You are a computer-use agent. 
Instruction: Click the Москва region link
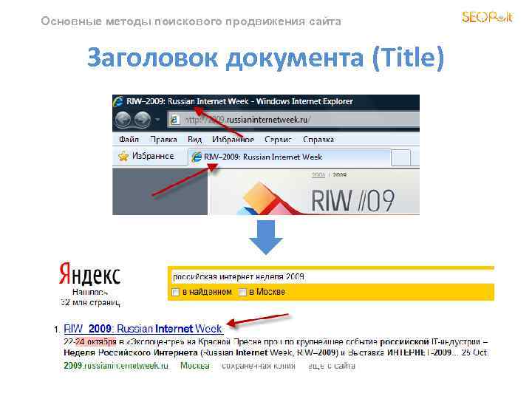[x=195, y=366]
